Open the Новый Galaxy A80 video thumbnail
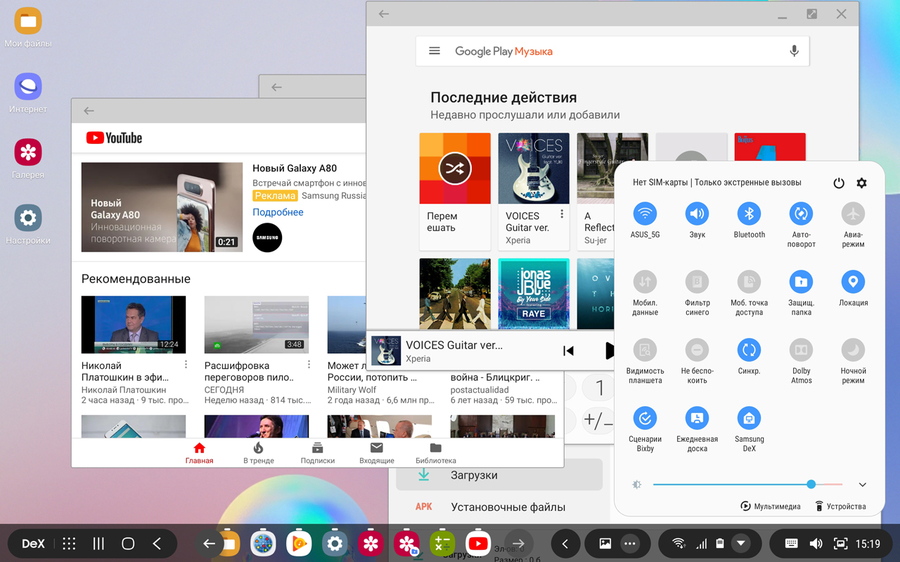This screenshot has height=562, width=900. click(x=162, y=207)
